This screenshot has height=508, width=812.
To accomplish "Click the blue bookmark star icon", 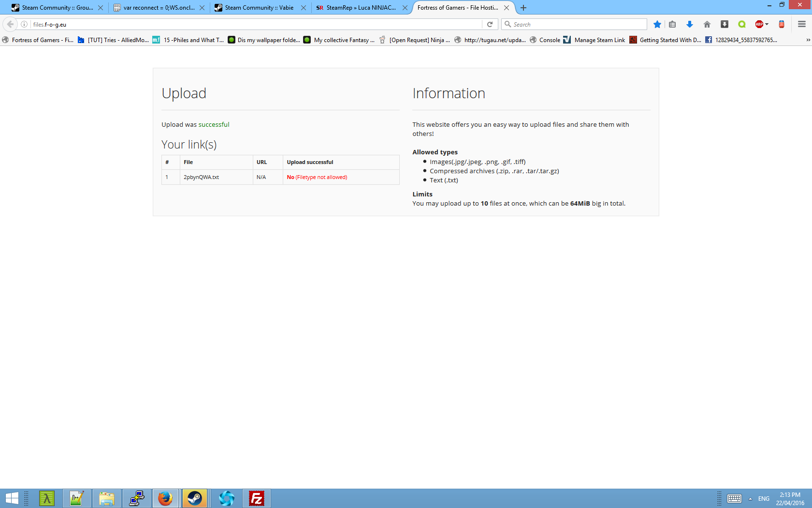I will [657, 24].
